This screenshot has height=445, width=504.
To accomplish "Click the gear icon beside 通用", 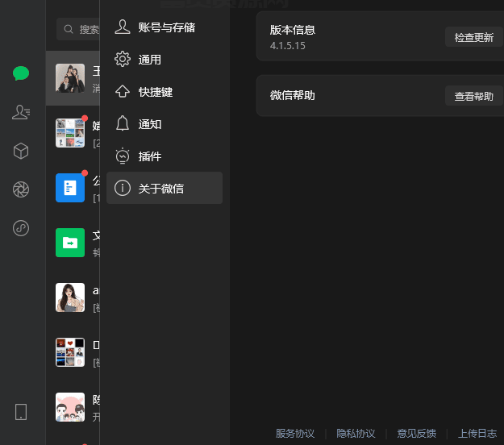I will [x=123, y=59].
